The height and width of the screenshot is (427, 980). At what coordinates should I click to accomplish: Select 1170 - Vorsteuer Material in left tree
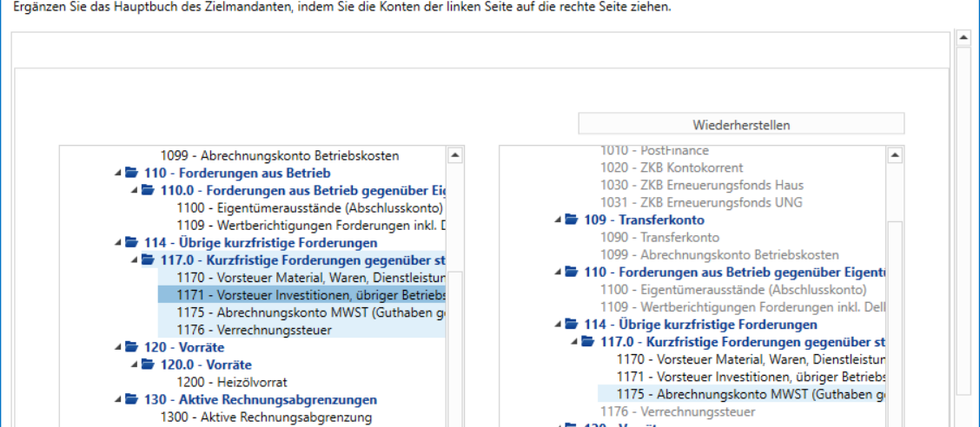(x=311, y=277)
